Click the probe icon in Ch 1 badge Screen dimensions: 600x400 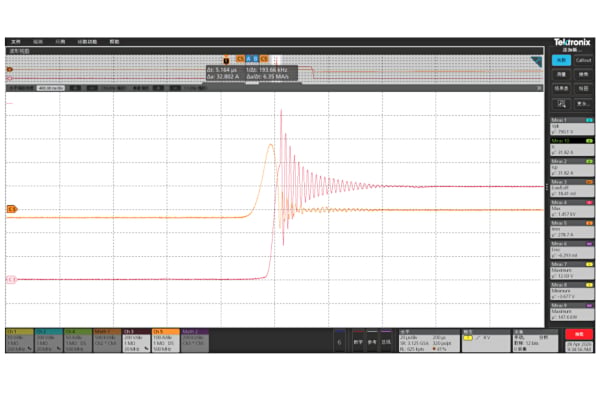[x=29, y=349]
